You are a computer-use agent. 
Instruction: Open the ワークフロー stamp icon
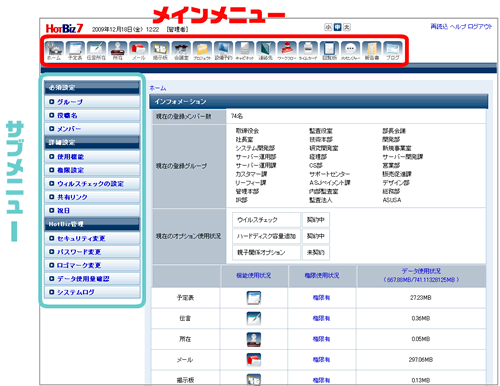287,50
